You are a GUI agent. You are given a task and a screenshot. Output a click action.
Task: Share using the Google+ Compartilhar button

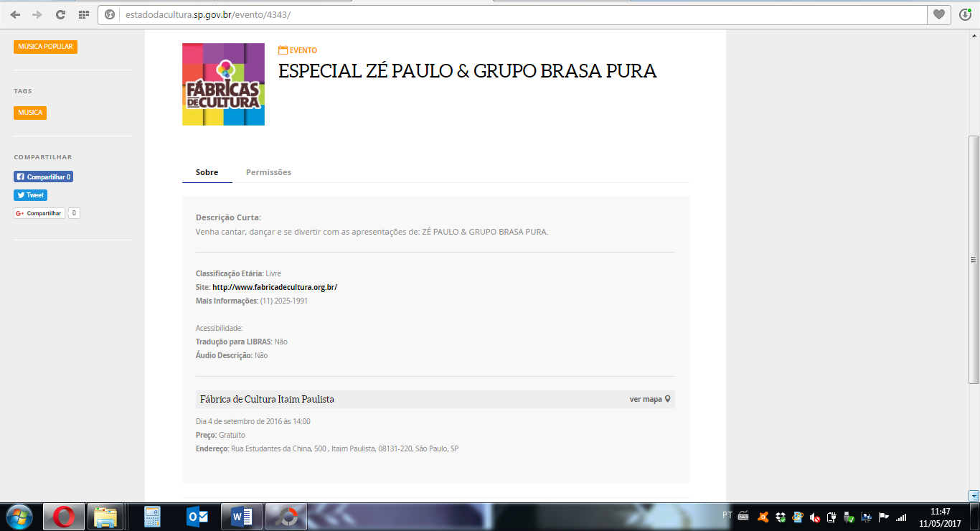point(39,213)
